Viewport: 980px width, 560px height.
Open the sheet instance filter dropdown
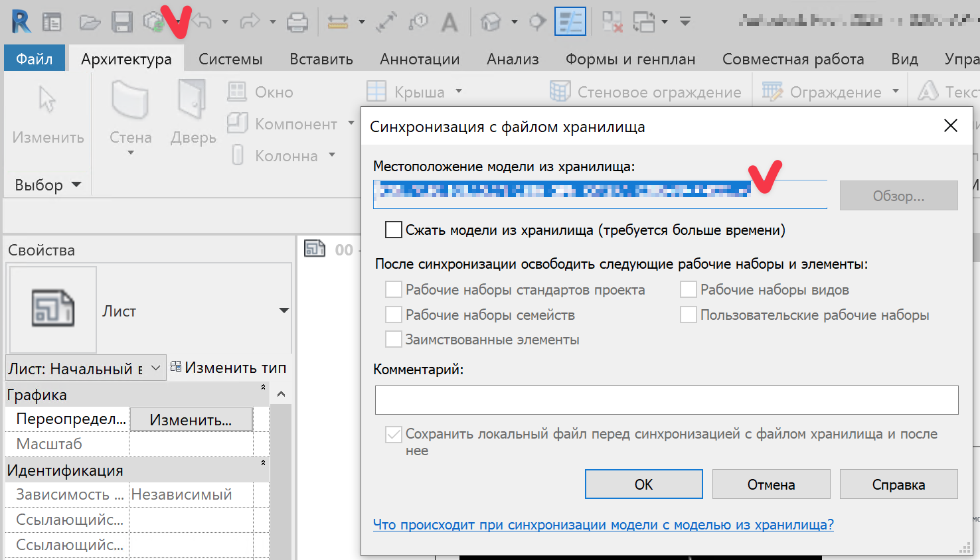155,368
